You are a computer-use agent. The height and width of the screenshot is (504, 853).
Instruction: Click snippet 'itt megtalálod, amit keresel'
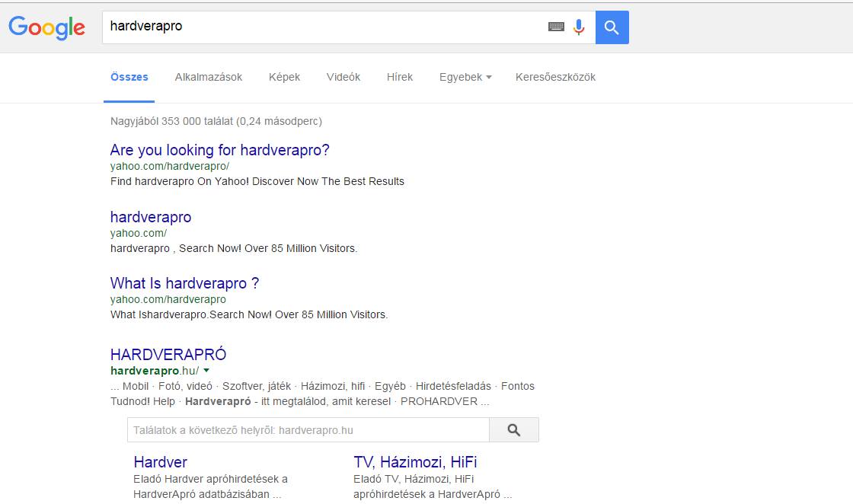pos(326,401)
